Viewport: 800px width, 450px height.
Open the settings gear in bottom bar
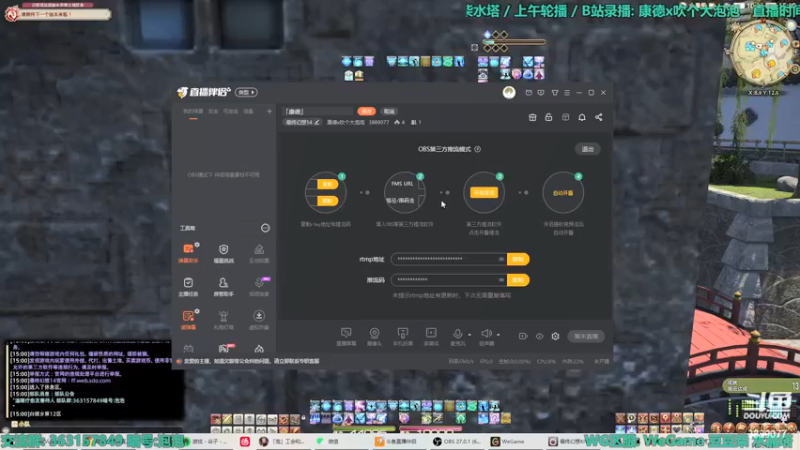[x=556, y=336]
